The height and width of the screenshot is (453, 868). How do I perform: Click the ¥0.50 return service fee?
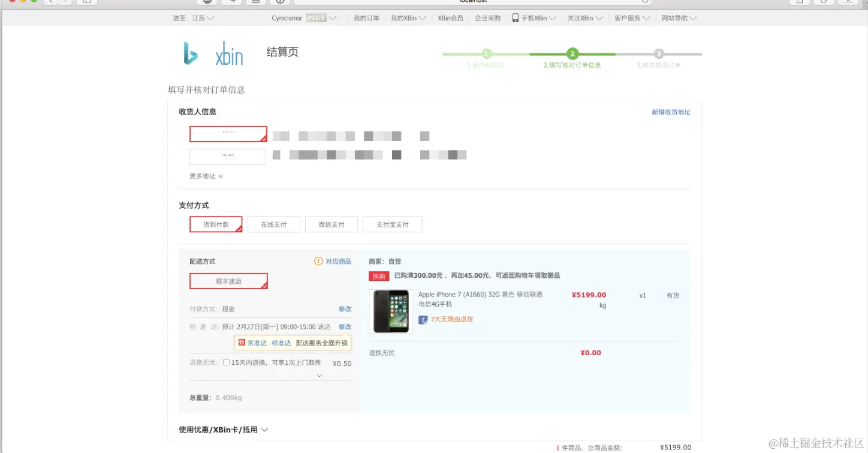(x=342, y=364)
